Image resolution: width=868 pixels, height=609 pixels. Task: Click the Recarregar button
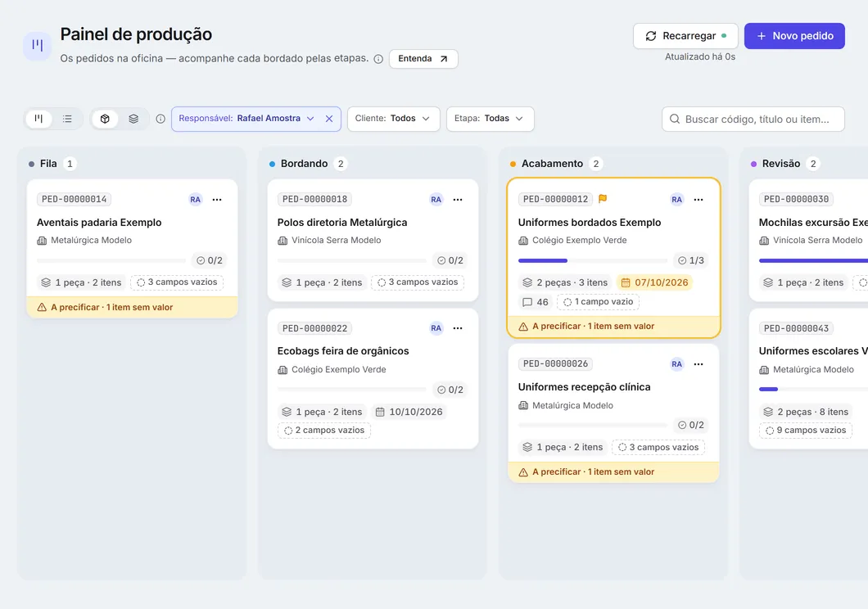click(685, 36)
